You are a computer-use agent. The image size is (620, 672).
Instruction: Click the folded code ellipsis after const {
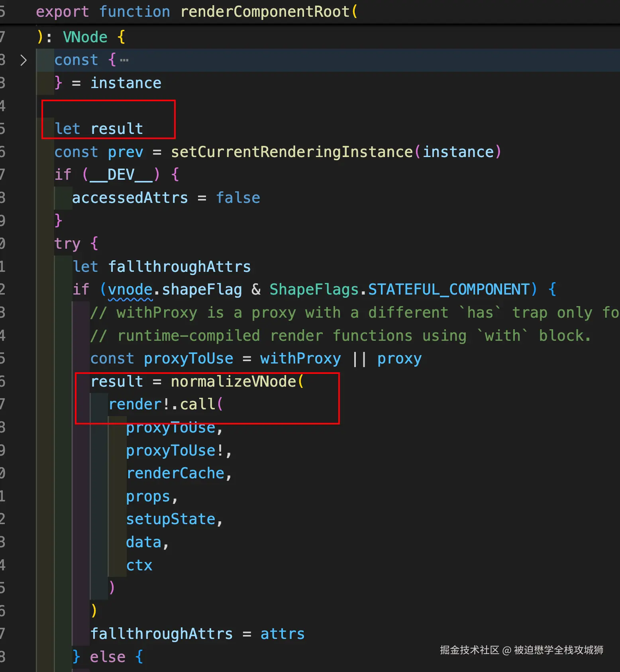point(124,61)
